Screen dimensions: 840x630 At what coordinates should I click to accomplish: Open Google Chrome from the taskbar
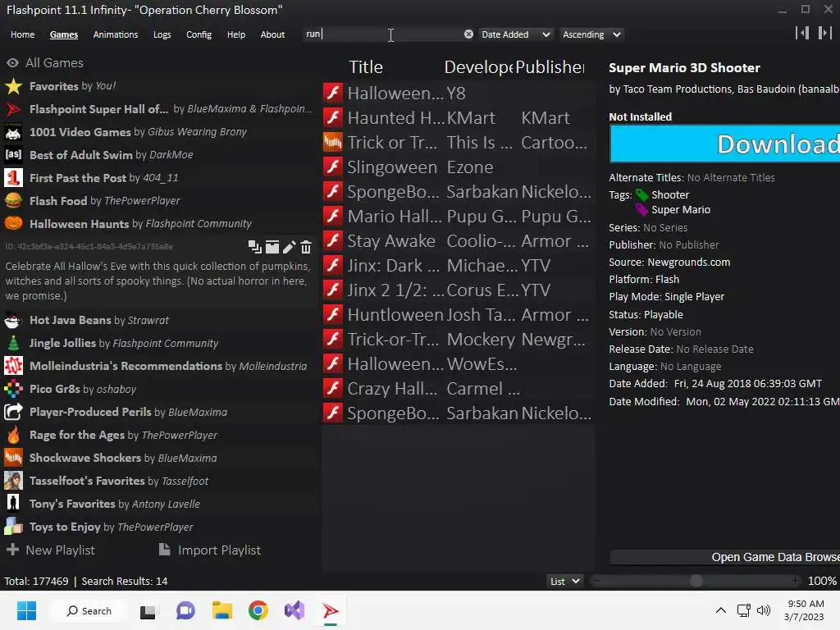coord(258,610)
